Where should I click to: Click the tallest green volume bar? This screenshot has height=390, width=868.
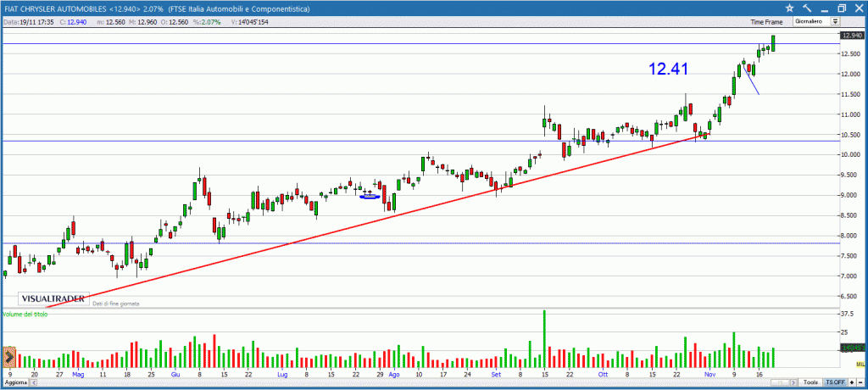545,339
